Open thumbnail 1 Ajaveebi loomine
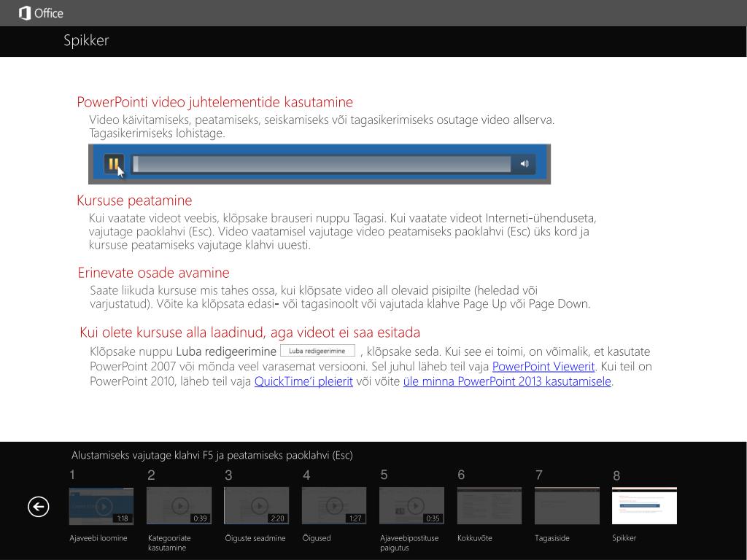Image resolution: width=747 pixels, height=560 pixels. click(x=101, y=506)
